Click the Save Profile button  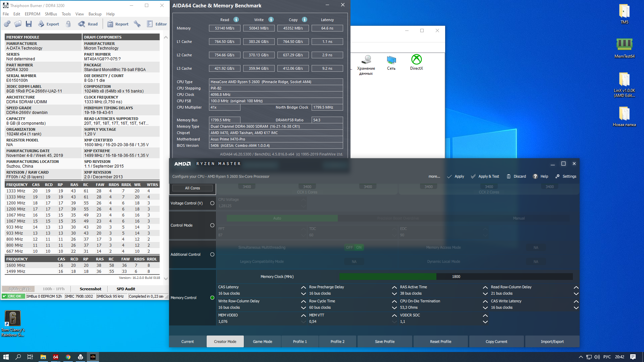click(384, 342)
